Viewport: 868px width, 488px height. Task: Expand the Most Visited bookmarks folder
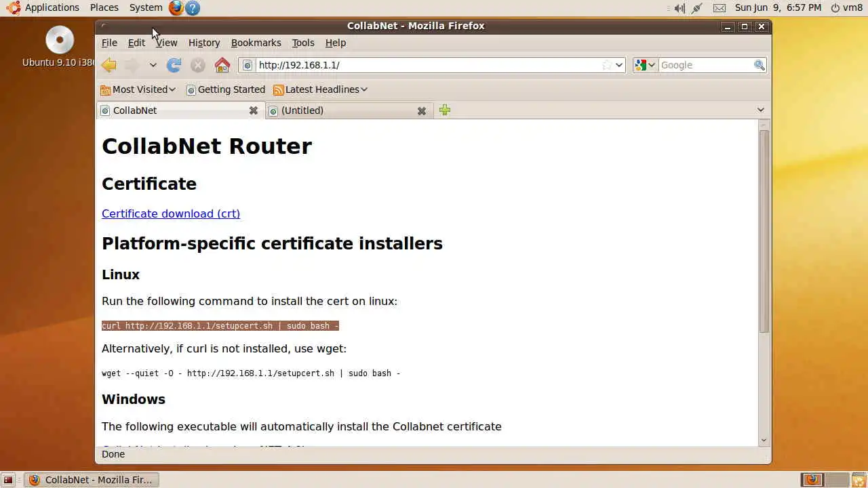click(x=138, y=89)
